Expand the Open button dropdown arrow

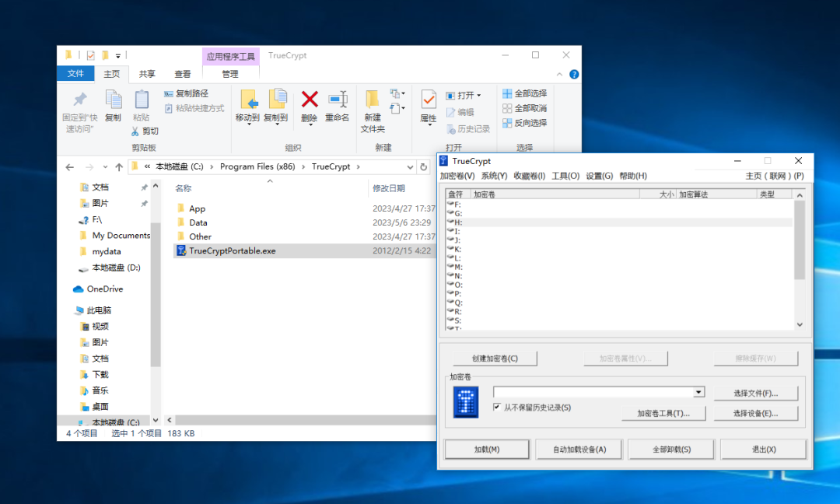479,96
